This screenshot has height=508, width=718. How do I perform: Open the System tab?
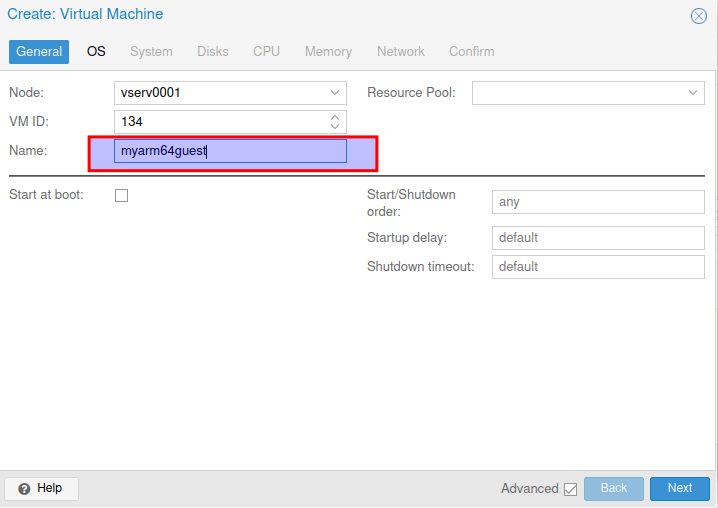151,51
